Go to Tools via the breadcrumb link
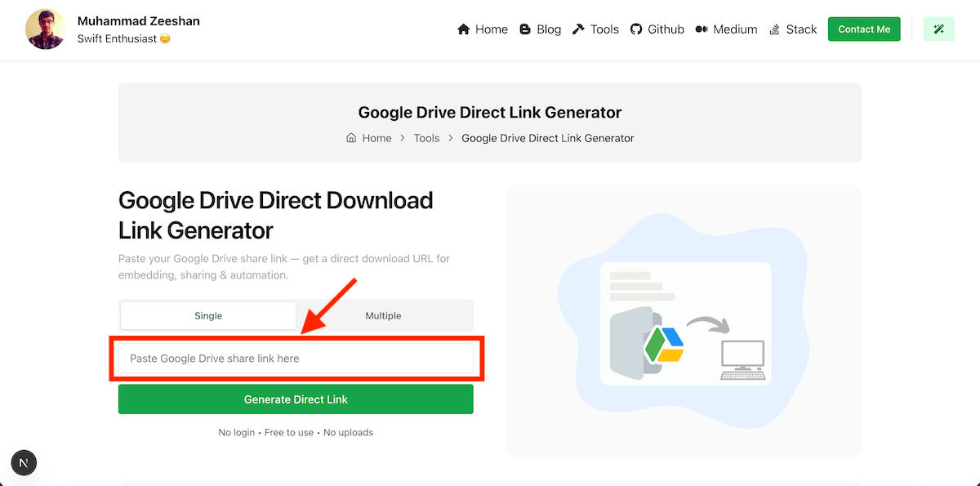The height and width of the screenshot is (486, 980). pyautogui.click(x=426, y=138)
